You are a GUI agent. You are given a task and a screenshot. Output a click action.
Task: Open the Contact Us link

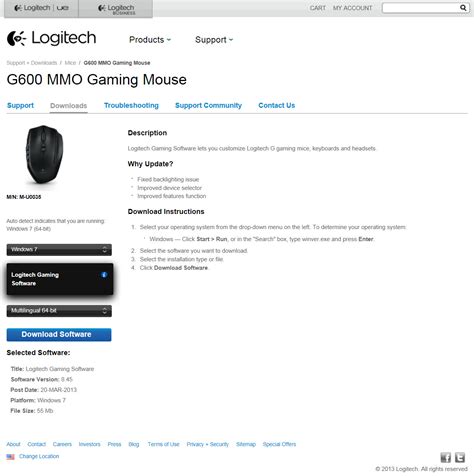click(277, 105)
